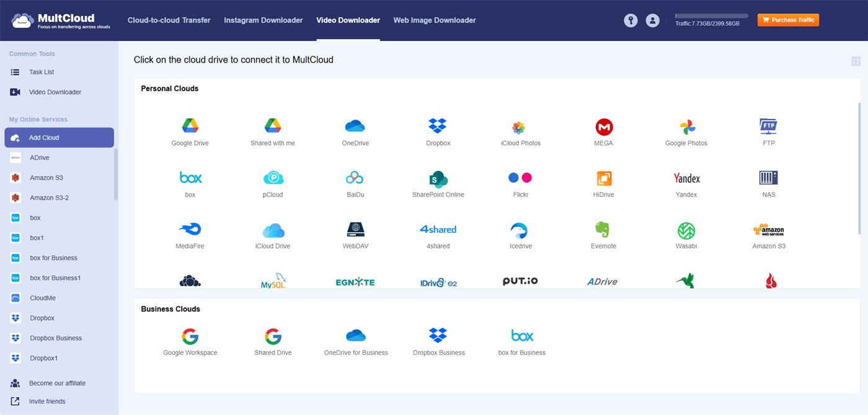Open the user account profile icon

point(652,20)
